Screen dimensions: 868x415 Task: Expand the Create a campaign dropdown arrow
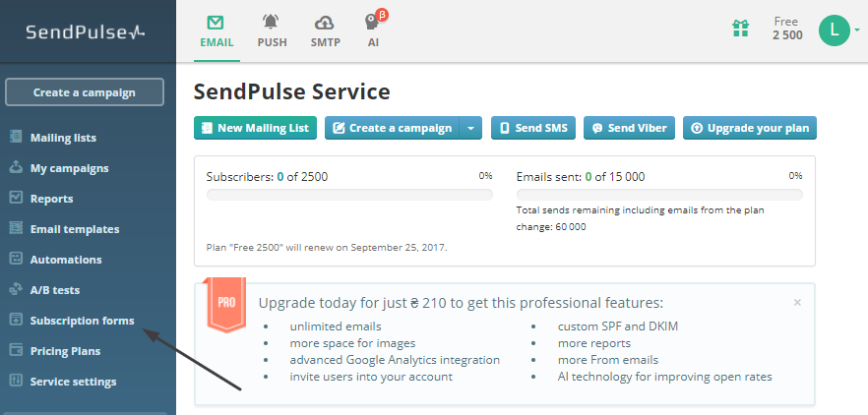point(471,128)
